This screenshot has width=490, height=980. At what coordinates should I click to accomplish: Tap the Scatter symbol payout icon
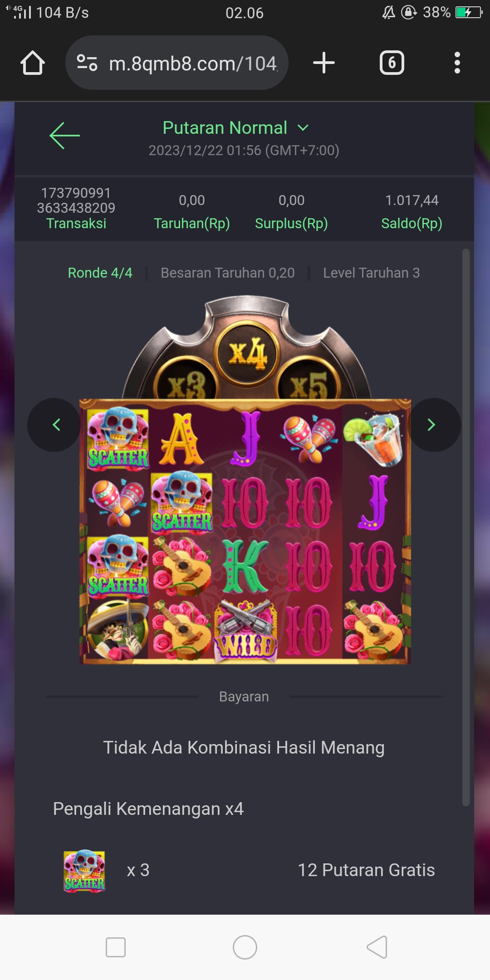[84, 871]
